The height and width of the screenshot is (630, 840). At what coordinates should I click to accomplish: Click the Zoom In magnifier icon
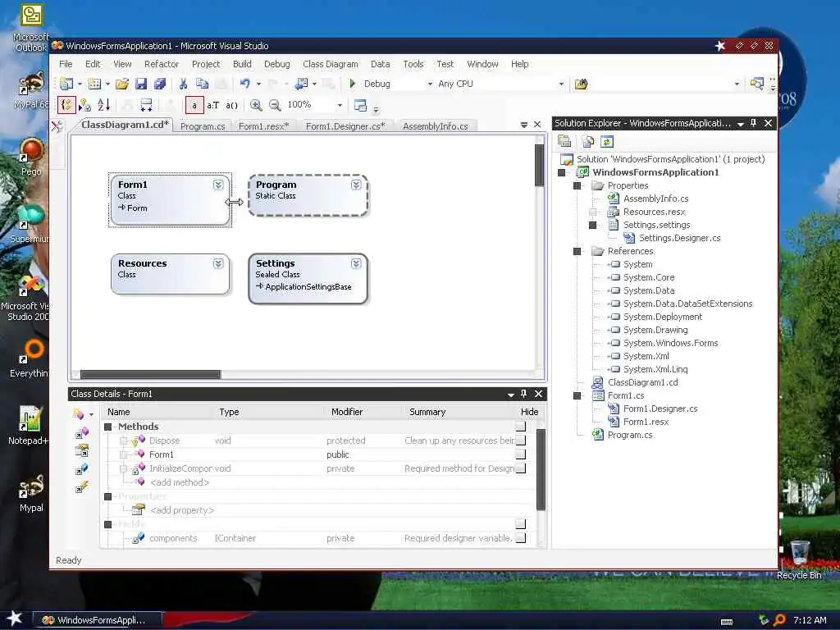(x=256, y=105)
